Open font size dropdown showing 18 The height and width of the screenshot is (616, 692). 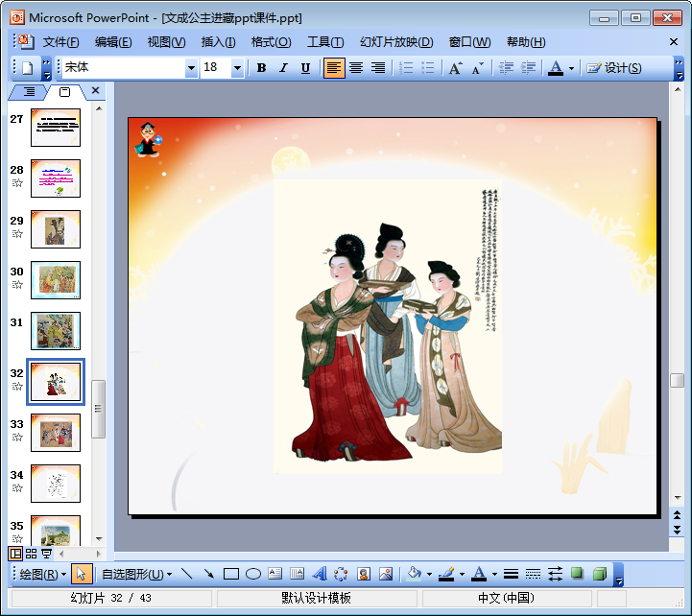[x=237, y=68]
